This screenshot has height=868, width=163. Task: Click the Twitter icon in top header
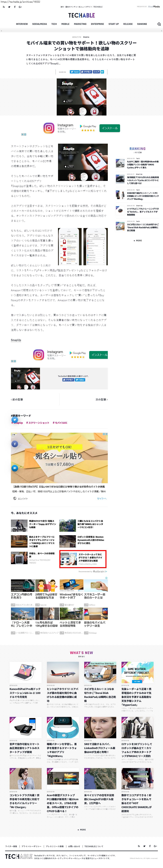(9, 7)
